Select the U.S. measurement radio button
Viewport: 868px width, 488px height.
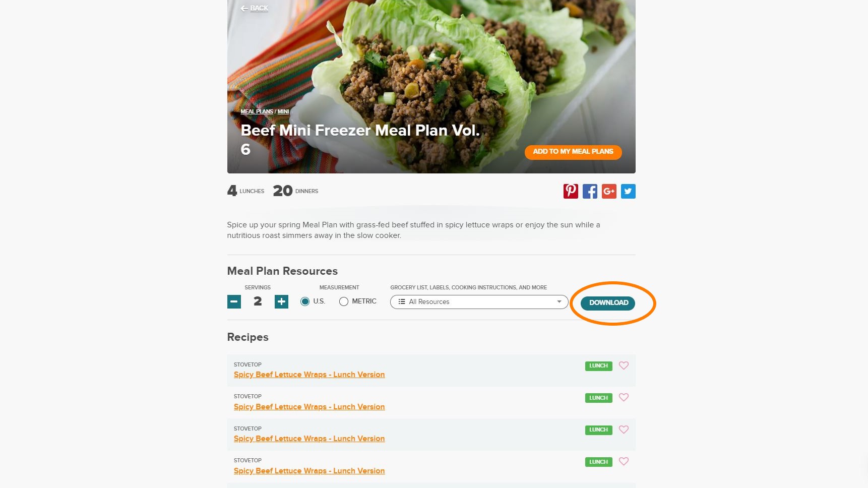pos(305,301)
